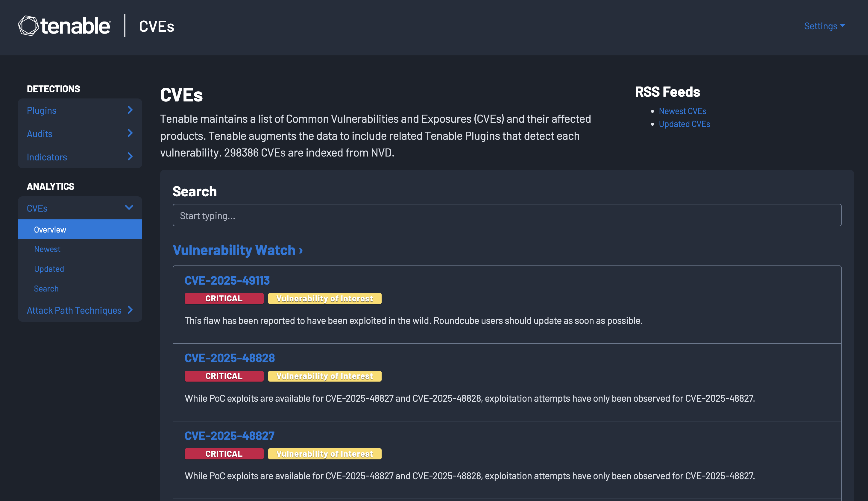This screenshot has width=868, height=501.
Task: Click Vulnerability of Interest badge on CVE-2025-48828
Action: point(324,376)
